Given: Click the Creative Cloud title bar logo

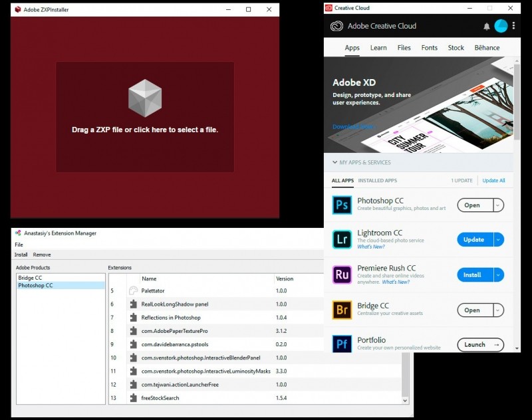Looking at the screenshot, I should point(329,8).
